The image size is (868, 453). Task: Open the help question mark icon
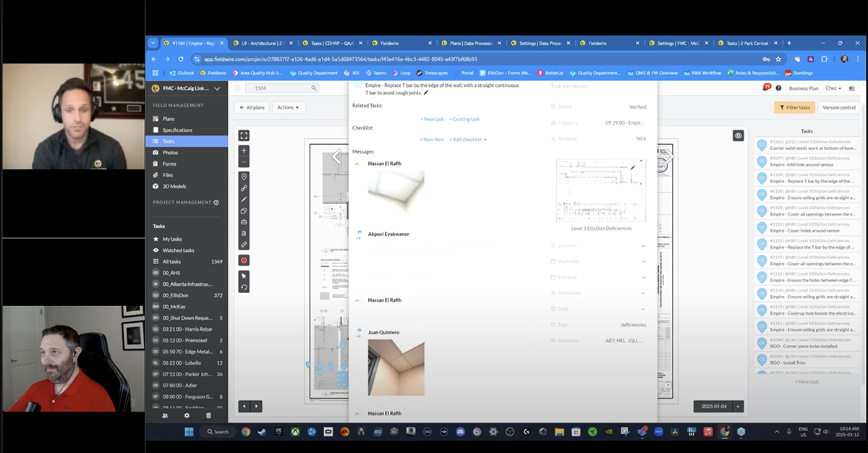click(x=778, y=88)
